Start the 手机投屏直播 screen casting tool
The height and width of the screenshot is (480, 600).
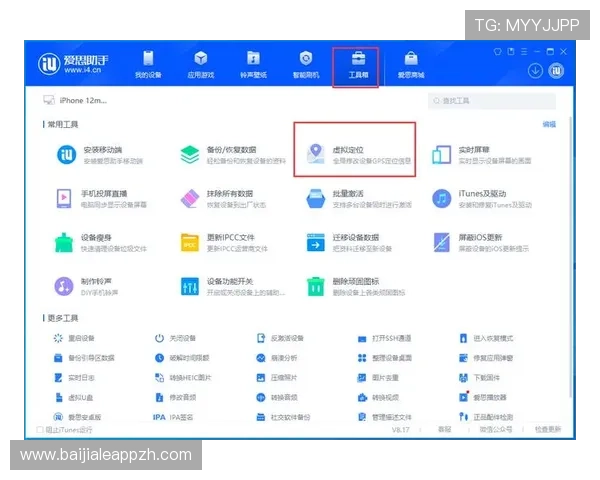coord(101,199)
